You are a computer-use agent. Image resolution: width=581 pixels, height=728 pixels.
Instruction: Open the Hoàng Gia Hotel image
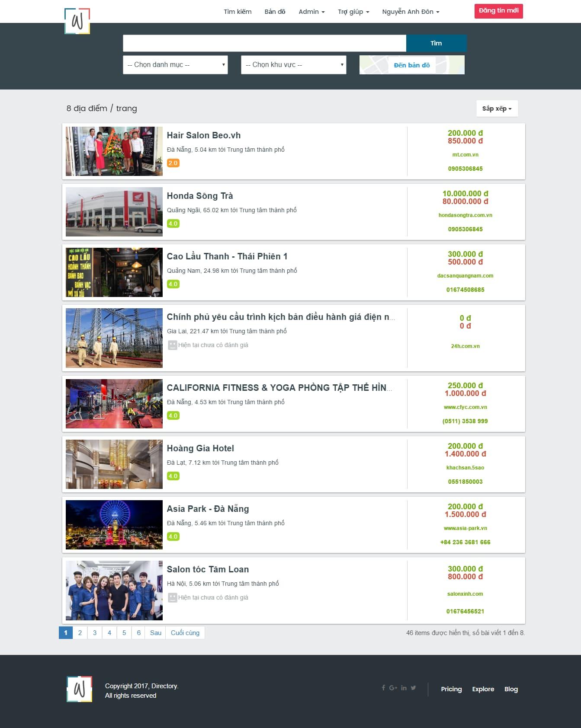click(x=114, y=464)
